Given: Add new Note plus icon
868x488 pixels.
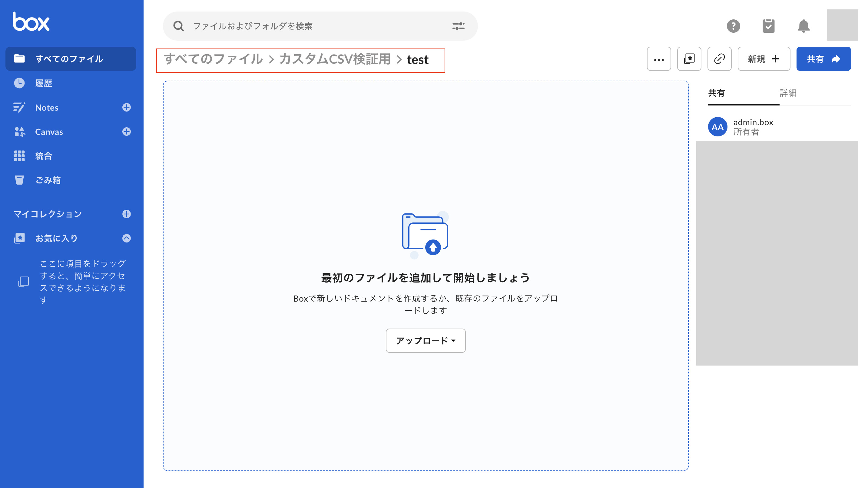Looking at the screenshot, I should pyautogui.click(x=126, y=107).
